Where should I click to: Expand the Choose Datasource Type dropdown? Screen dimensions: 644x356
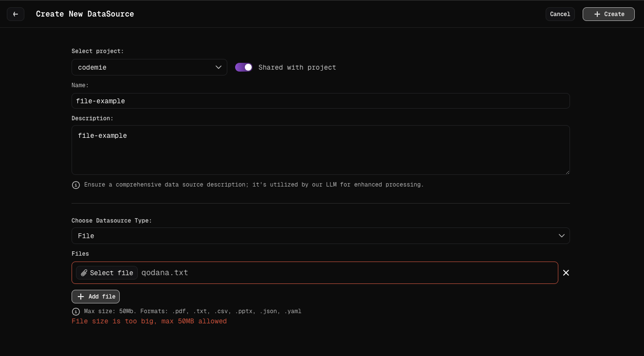(x=320, y=236)
